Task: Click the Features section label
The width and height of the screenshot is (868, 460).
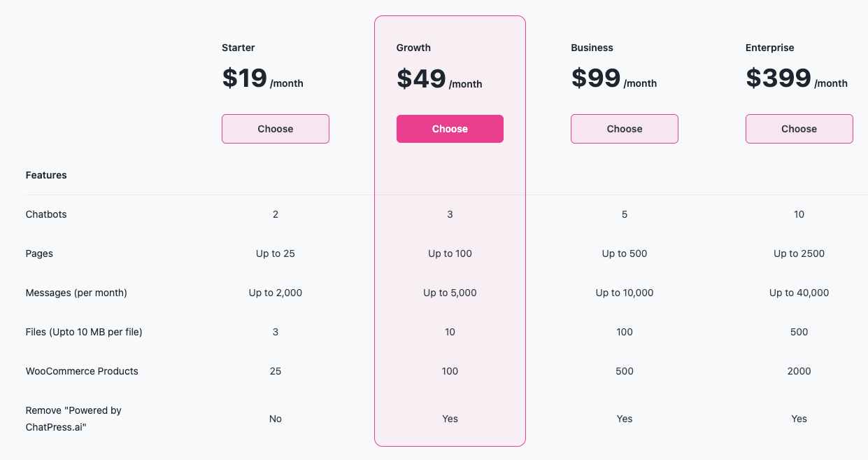Action: (x=46, y=175)
